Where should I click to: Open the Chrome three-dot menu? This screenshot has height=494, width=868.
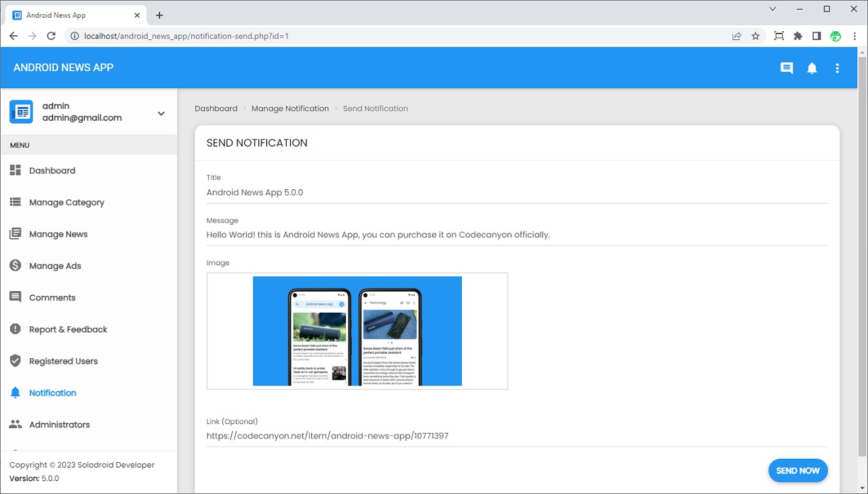click(x=854, y=36)
